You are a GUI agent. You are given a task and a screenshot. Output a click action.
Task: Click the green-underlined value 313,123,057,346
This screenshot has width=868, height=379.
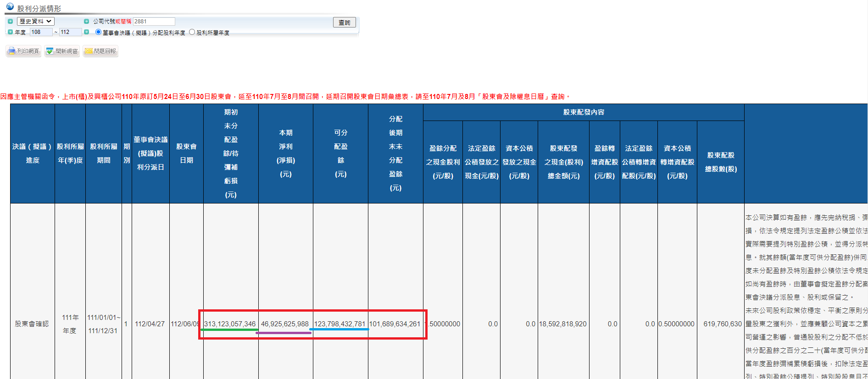coord(230,324)
